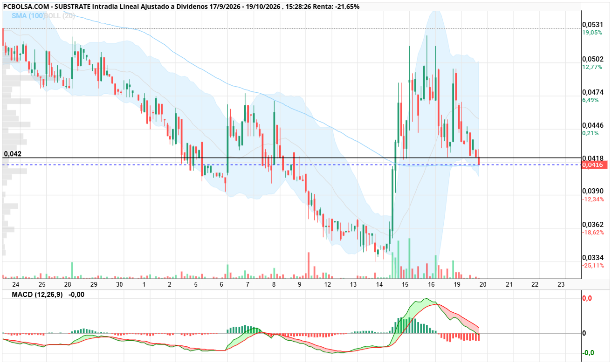Image resolution: width=612 pixels, height=364 pixels.
Task: Select date label 14 on the time axis
Action: (379, 284)
